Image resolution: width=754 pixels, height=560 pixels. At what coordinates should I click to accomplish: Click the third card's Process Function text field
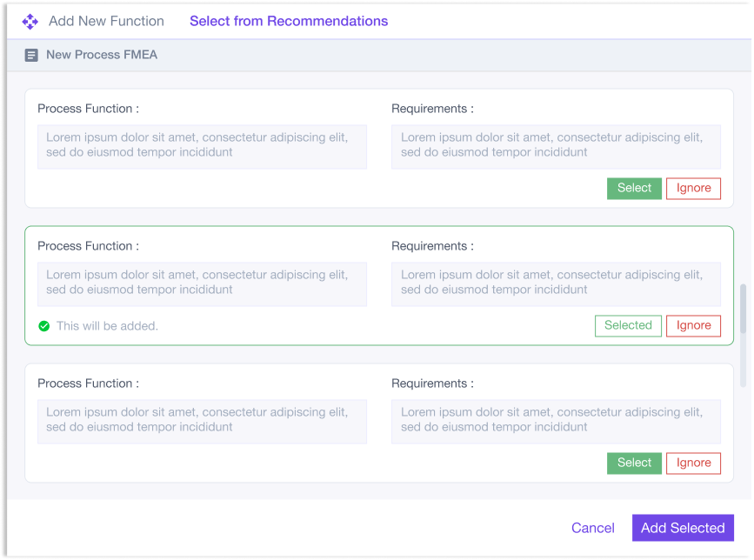pos(202,422)
